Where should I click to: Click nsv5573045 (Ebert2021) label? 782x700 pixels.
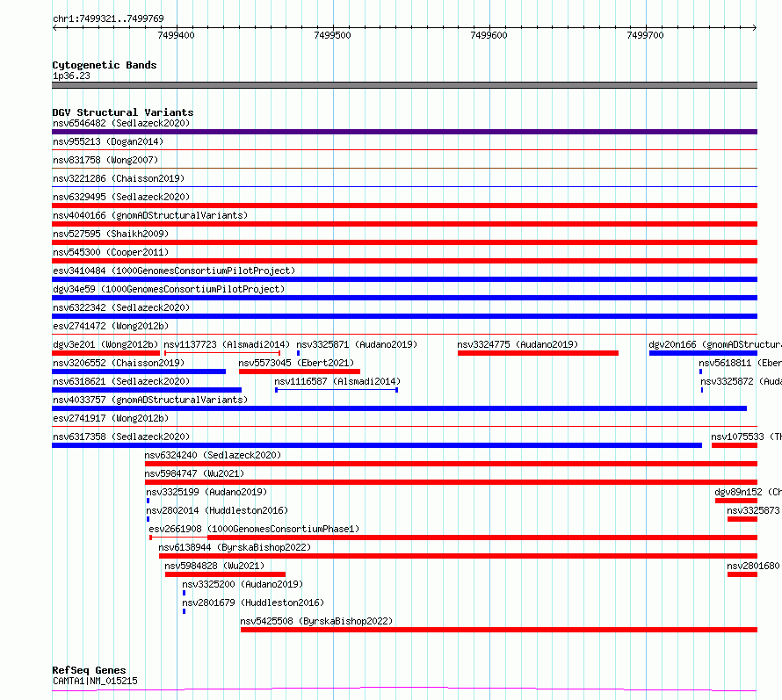point(296,363)
